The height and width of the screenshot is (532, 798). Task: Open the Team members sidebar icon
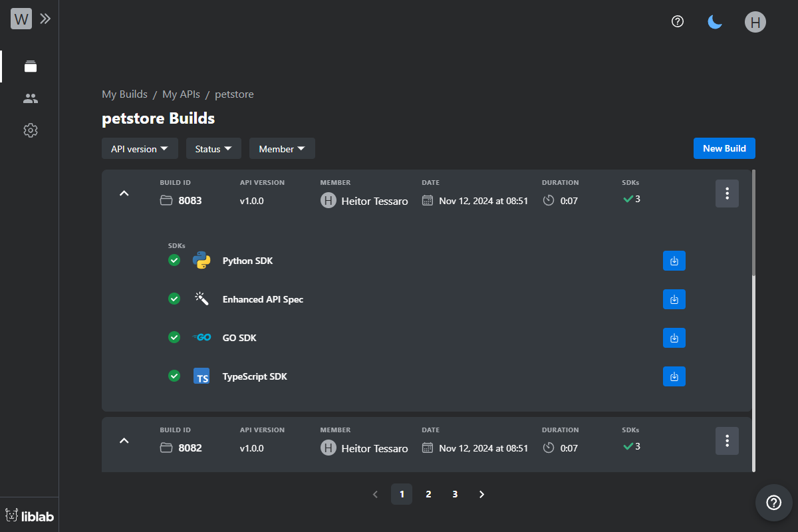(x=31, y=98)
